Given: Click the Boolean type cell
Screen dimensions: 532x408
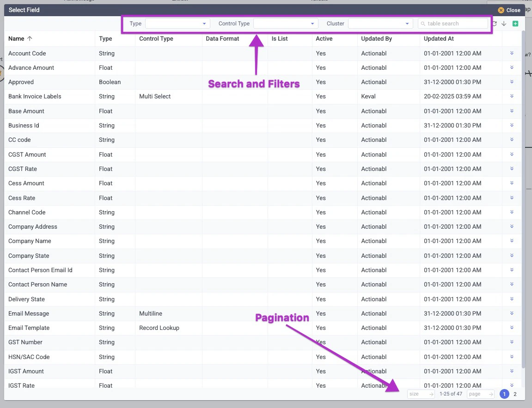Looking at the screenshot, I should [110, 82].
